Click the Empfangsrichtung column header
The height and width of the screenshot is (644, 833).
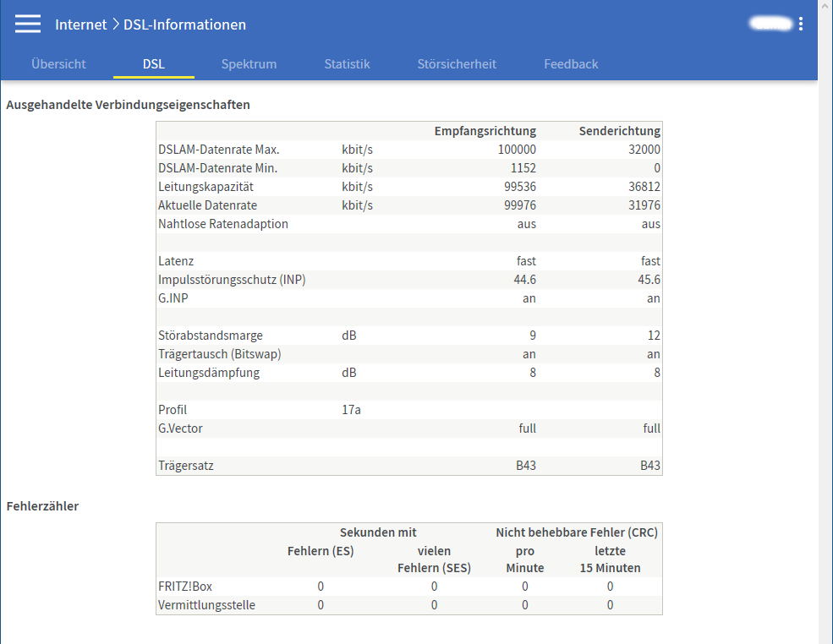pos(485,131)
